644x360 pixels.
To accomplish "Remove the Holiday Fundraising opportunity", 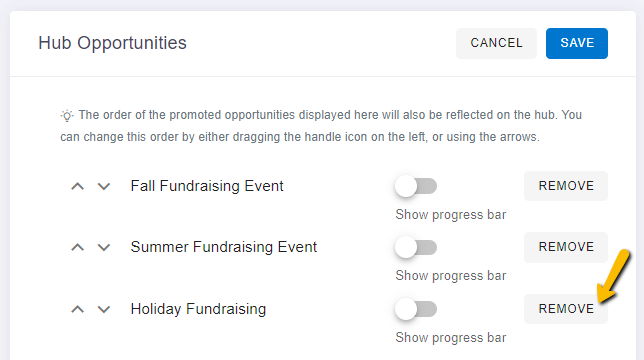I will pos(566,309).
